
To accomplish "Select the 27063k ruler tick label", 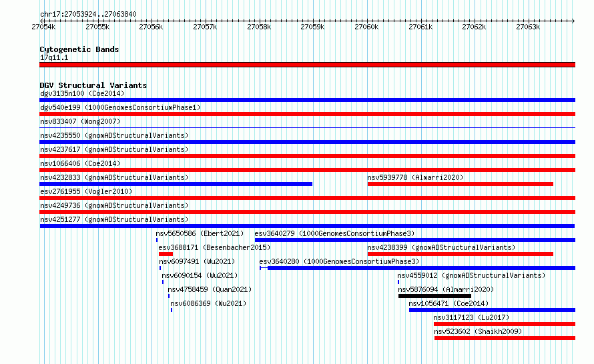I will [x=528, y=27].
